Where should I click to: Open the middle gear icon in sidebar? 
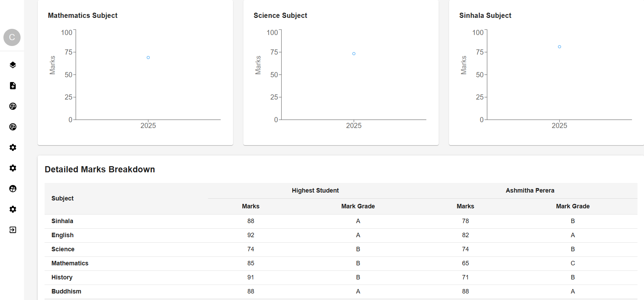coord(13,168)
